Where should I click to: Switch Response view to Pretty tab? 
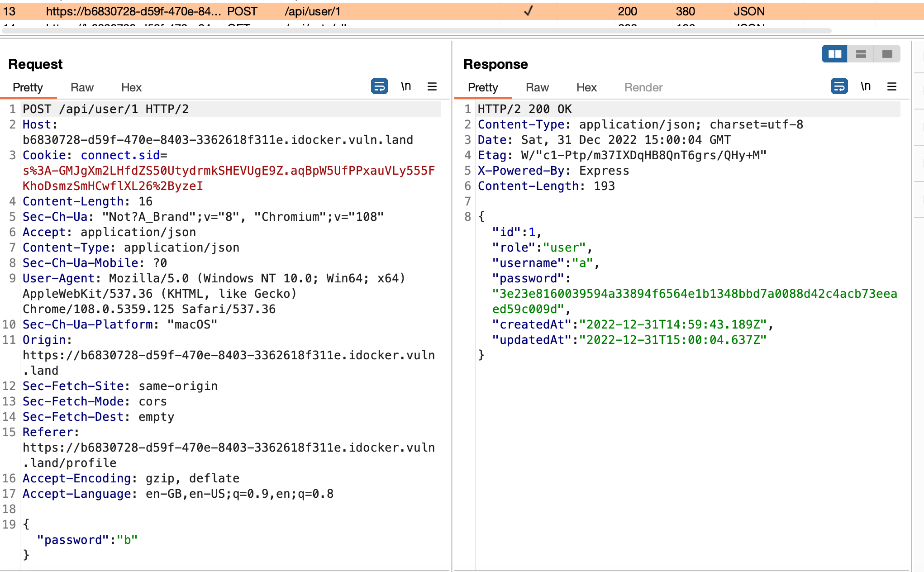pyautogui.click(x=483, y=87)
